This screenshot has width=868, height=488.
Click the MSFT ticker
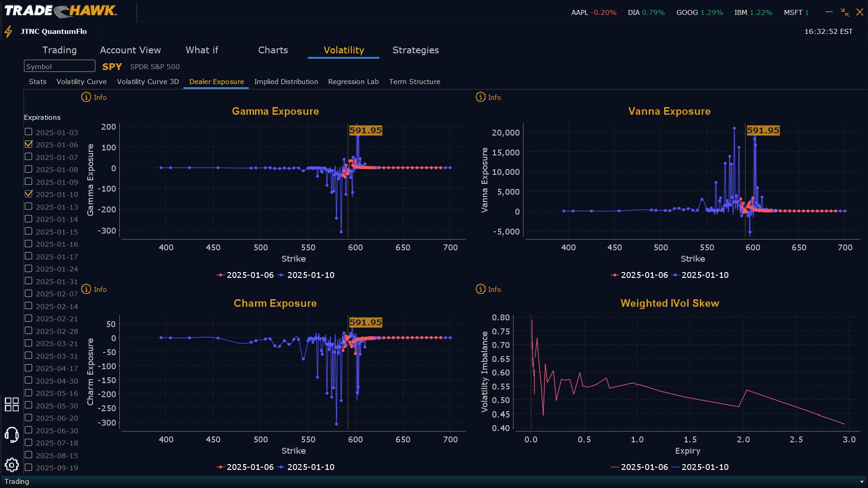tap(796, 13)
